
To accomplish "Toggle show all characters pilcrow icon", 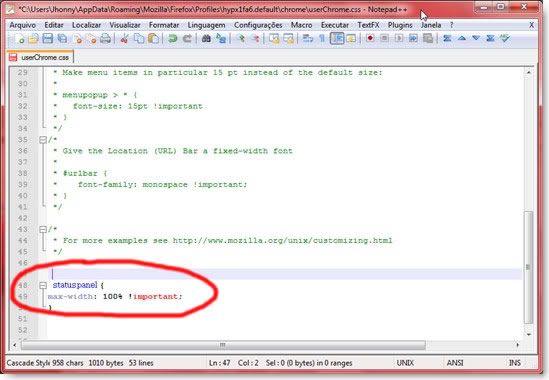I will tap(322, 39).
